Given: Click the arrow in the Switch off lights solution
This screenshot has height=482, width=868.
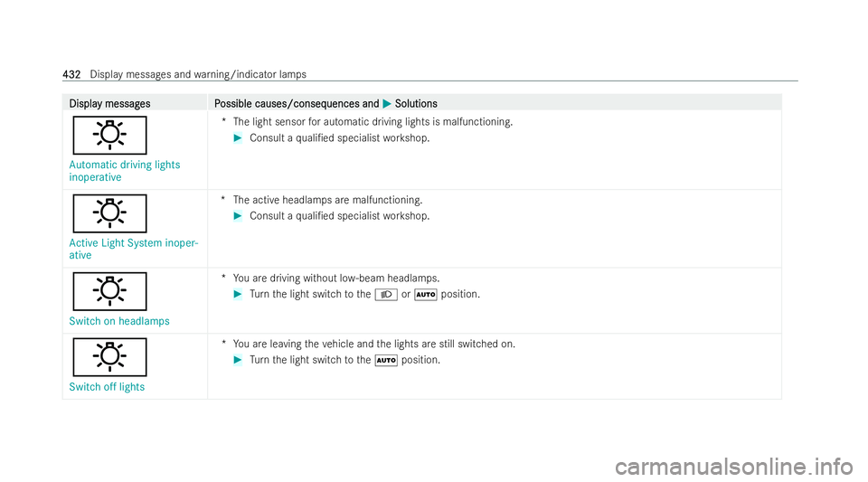Looking at the screenshot, I should click(238, 360).
